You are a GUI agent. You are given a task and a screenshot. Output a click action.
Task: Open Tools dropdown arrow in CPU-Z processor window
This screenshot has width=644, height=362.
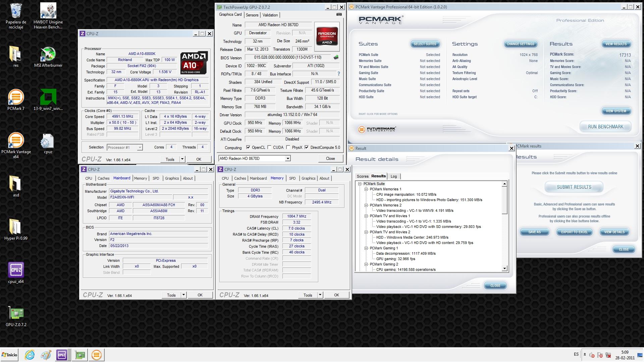pos(182,159)
